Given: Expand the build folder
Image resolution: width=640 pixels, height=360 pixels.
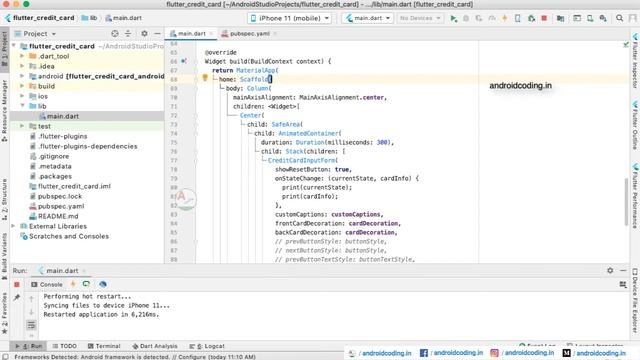Looking at the screenshot, I should click(x=22, y=86).
